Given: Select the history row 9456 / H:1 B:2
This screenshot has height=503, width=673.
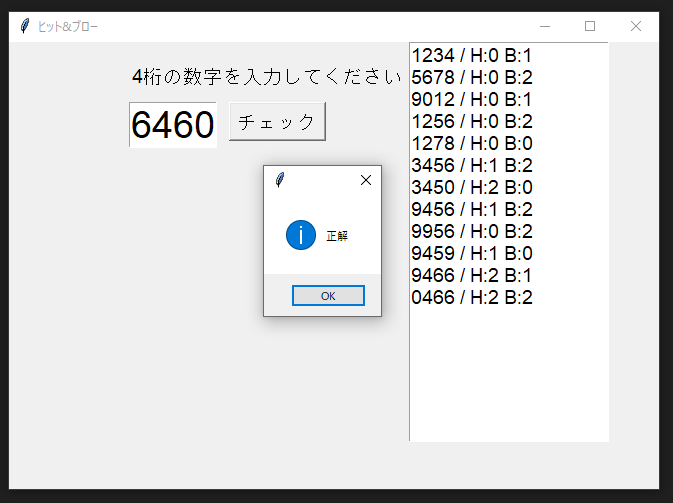Looking at the screenshot, I should point(471,209).
